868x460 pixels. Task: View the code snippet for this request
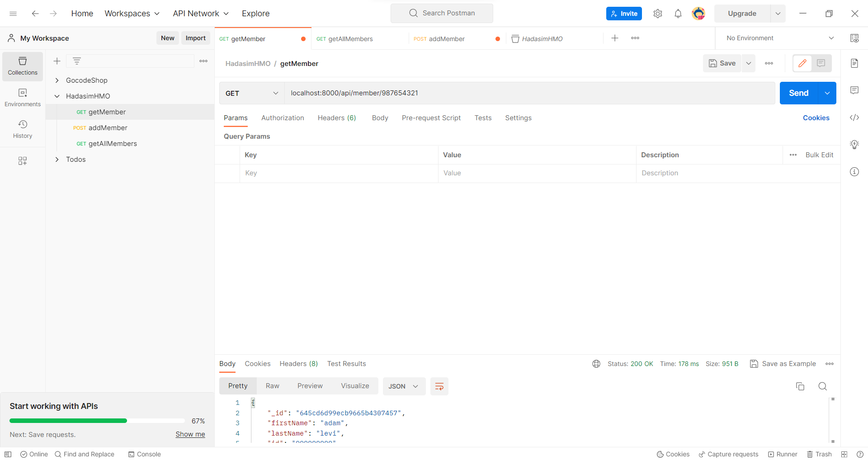point(854,117)
